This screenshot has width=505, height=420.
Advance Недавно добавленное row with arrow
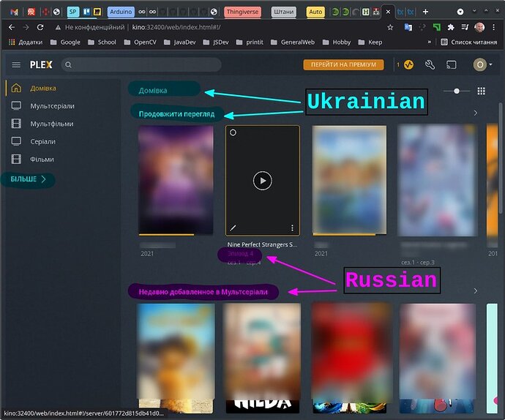point(476,290)
